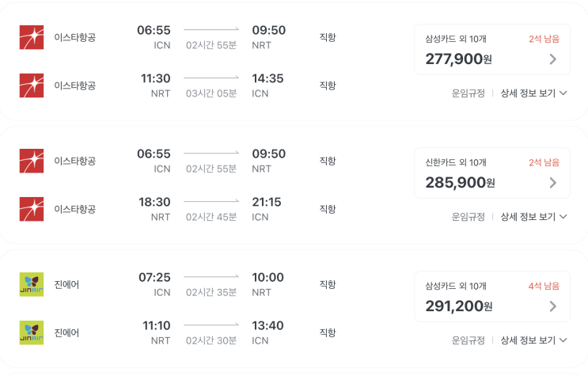Select the 신한카드 285,900원 price box

pos(491,173)
